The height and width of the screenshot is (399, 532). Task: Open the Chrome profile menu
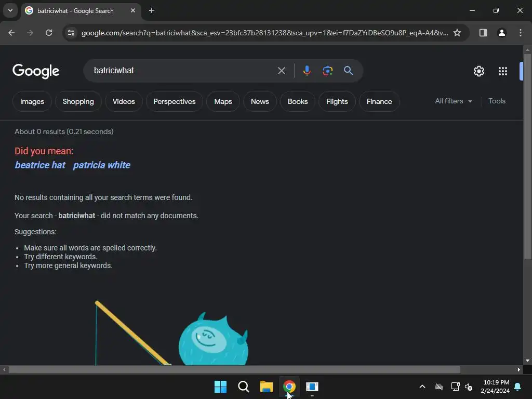(501, 33)
